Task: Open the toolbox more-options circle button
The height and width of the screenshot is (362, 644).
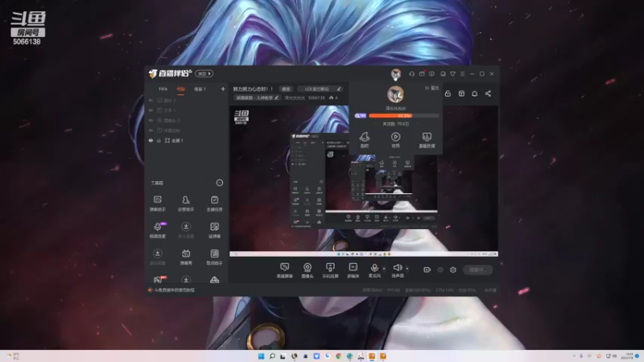Action: click(x=219, y=183)
